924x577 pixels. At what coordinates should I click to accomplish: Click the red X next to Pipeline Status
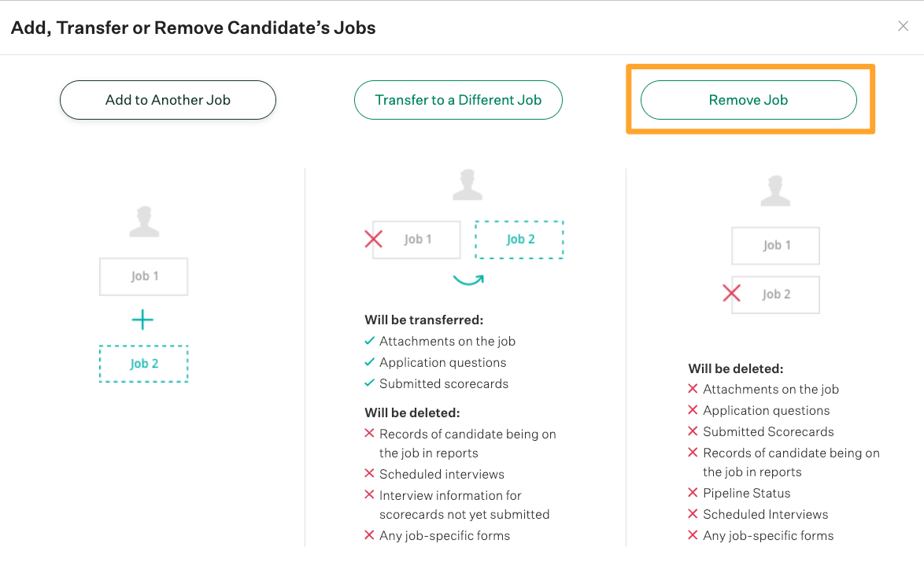(x=693, y=492)
